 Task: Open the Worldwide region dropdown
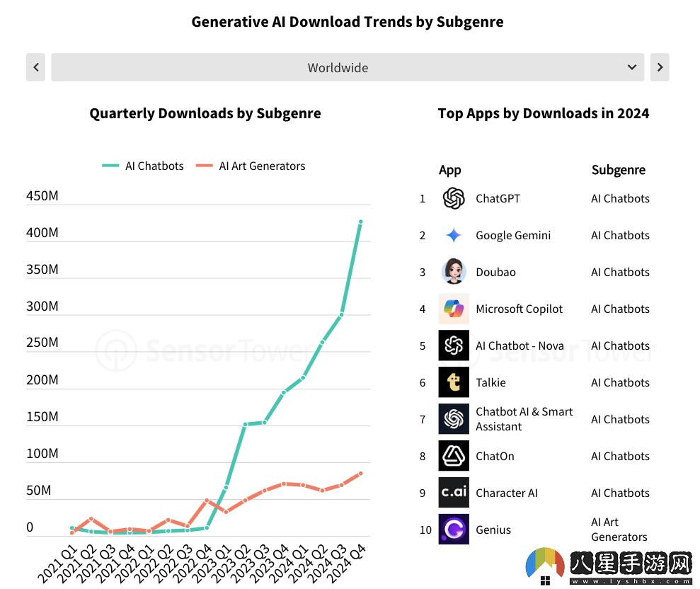point(348,67)
